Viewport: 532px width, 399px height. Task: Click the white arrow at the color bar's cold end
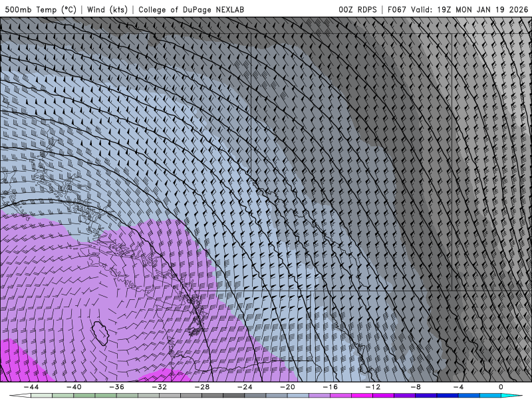coord(20,396)
